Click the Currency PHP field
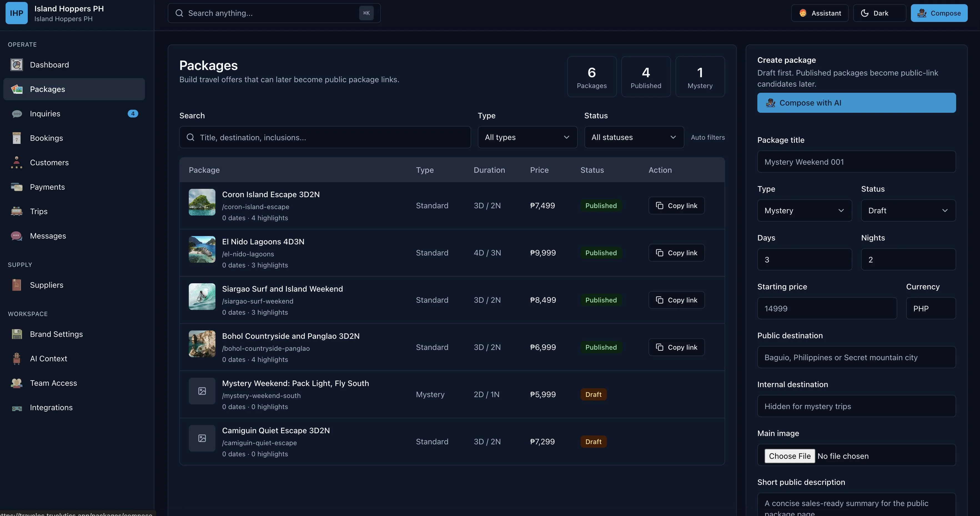 tap(931, 308)
